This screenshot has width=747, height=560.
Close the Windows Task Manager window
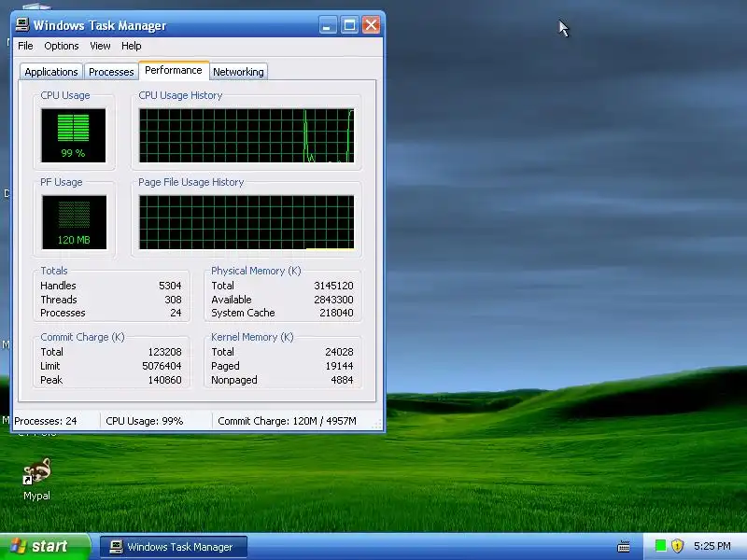[371, 25]
